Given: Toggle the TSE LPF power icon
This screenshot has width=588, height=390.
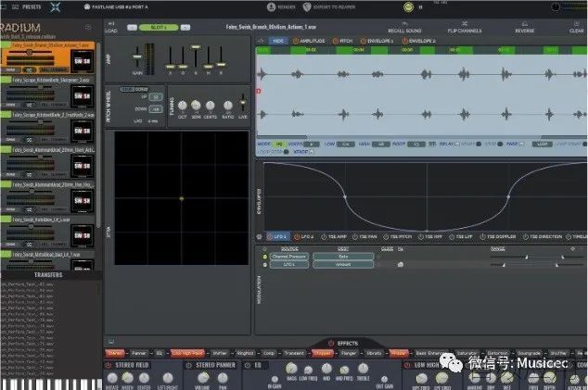Looking at the screenshot, I should click(x=452, y=237).
